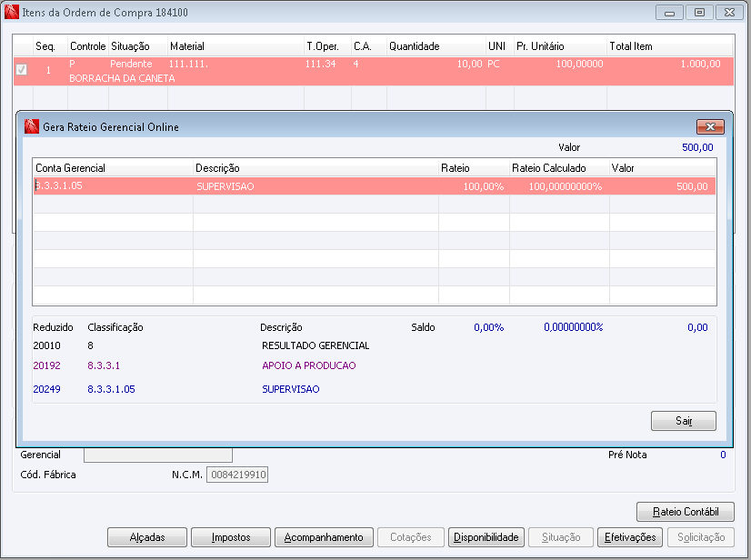Image resolution: width=751 pixels, height=560 pixels.
Task: Click the Alçadas button
Action: pos(147,537)
